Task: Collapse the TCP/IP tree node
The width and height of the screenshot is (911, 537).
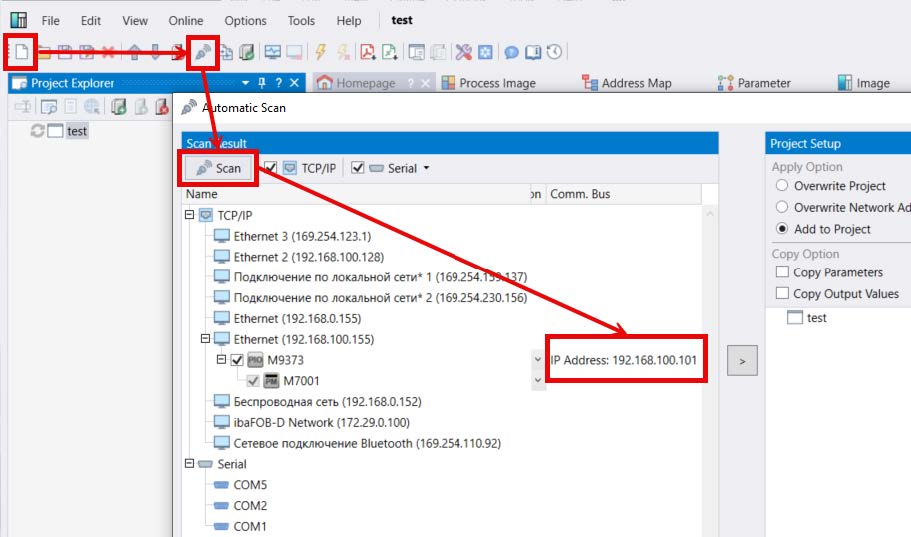Action: pyautogui.click(x=189, y=214)
